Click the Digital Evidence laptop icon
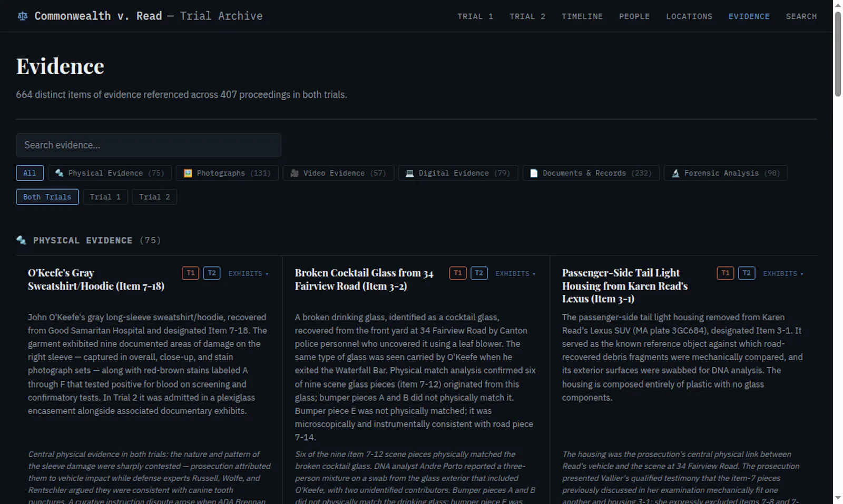Image resolution: width=843 pixels, height=504 pixels. click(410, 173)
